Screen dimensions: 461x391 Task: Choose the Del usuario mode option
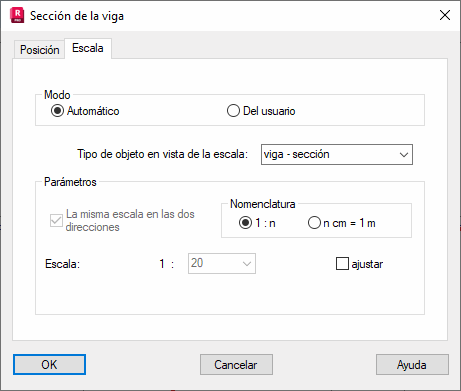tap(233, 111)
